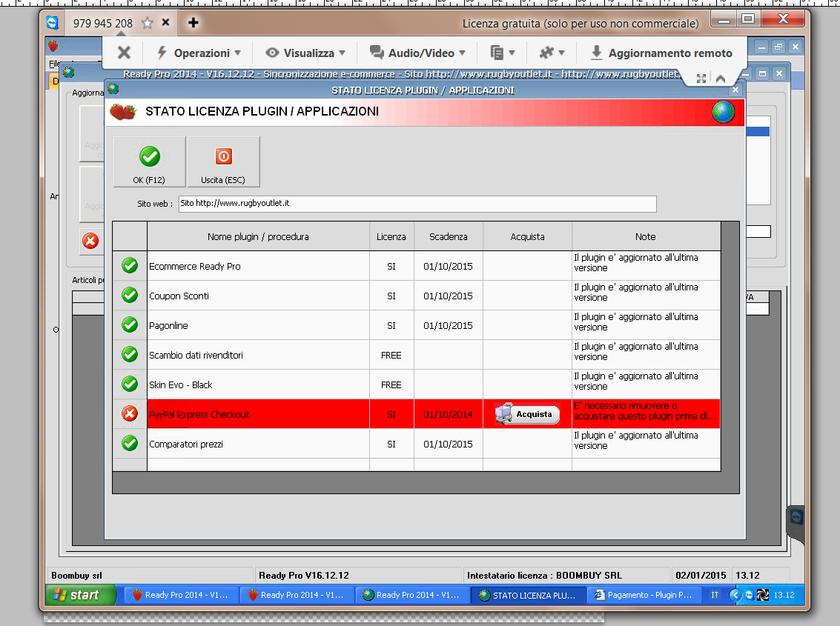Click the star favorite icon on session tab
This screenshot has height=626, width=840.
[x=148, y=23]
